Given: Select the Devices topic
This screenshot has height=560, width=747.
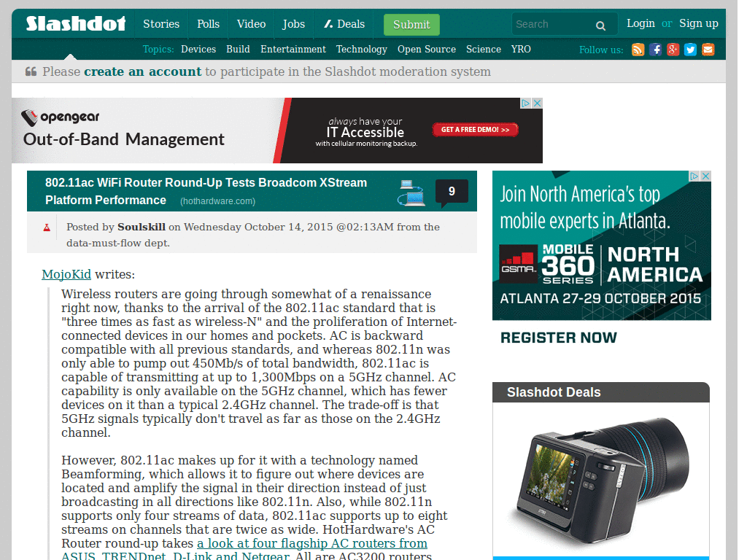Looking at the screenshot, I should 198,49.
